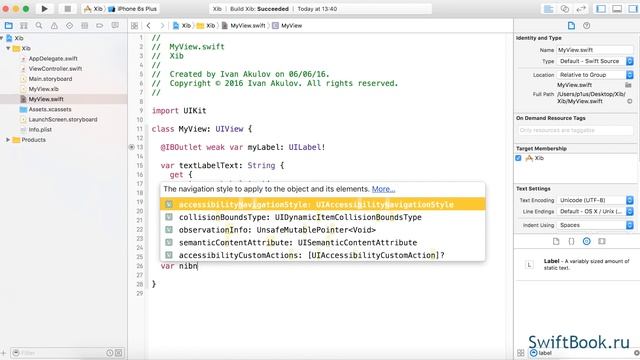The image size is (640, 360).
Task: Open the issue navigator
Action: point(54,26)
